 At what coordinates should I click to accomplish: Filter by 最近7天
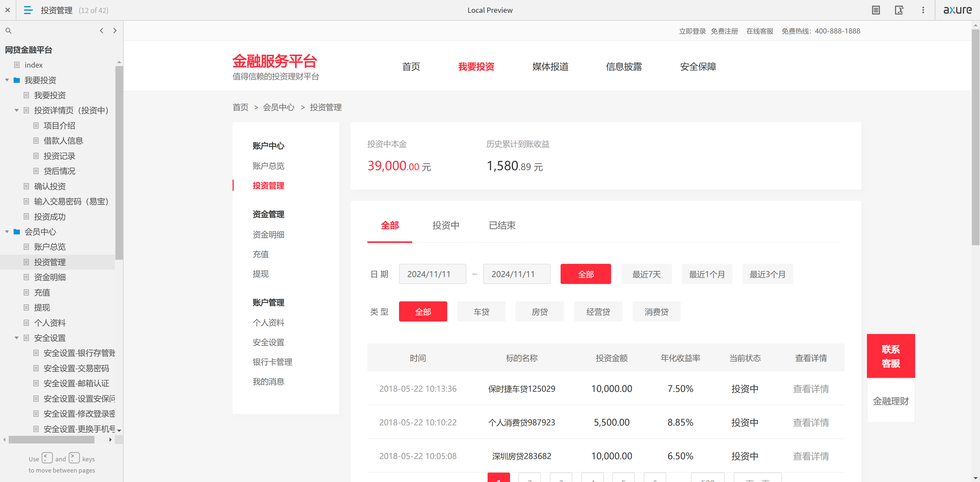646,274
